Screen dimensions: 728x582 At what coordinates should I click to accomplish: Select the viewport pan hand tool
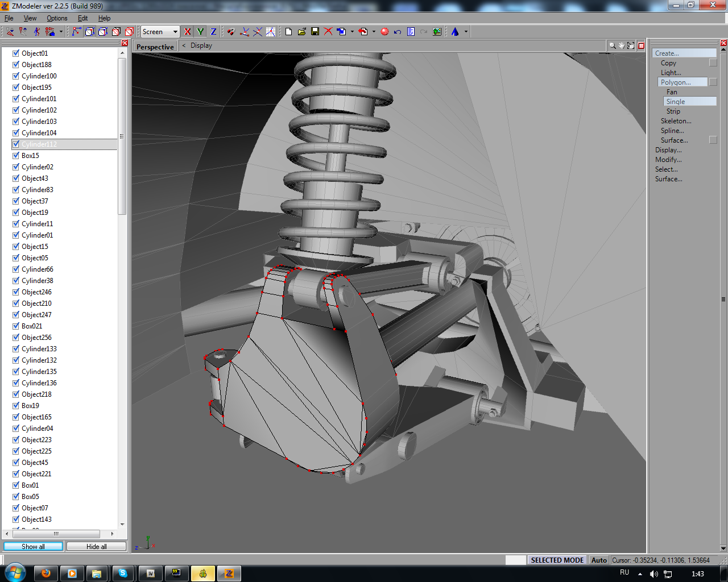tap(622, 45)
